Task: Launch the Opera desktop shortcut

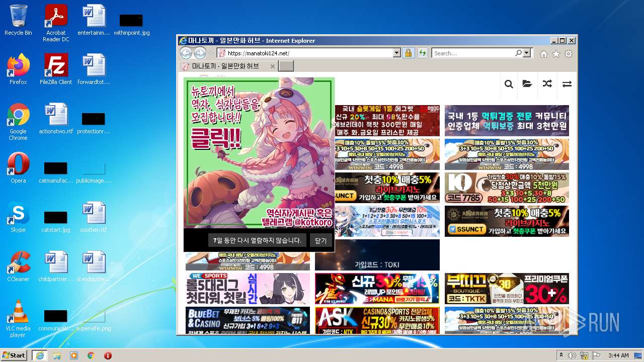Action: [x=18, y=168]
